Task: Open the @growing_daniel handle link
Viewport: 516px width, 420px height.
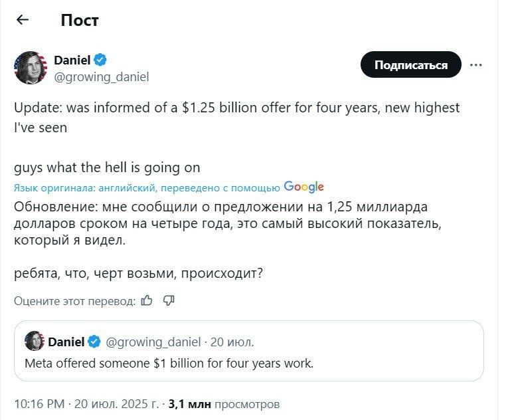Action: (x=101, y=77)
